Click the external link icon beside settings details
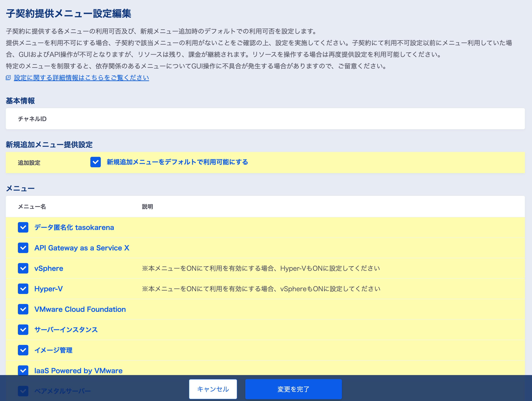This screenshot has height=401, width=532. [8, 78]
